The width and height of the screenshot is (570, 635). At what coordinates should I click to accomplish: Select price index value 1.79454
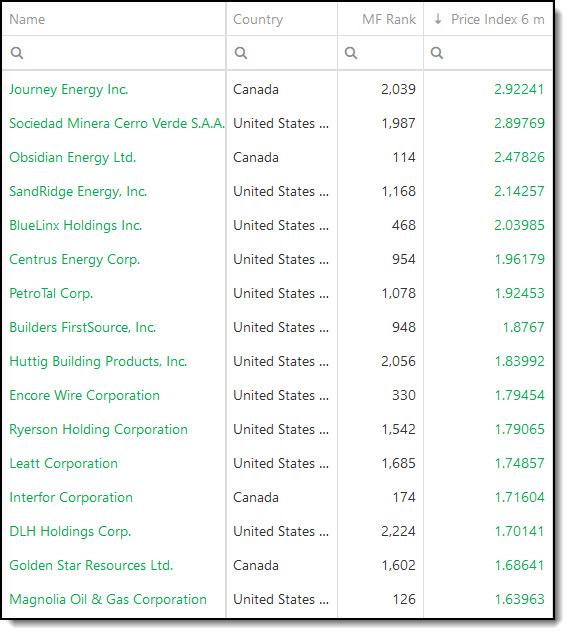point(520,396)
